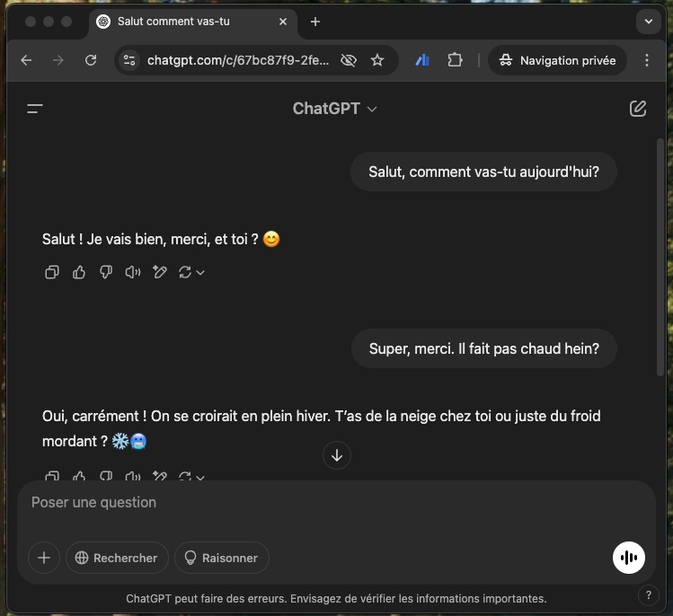Open the ChatGPT model selector dropdown

pyautogui.click(x=335, y=109)
